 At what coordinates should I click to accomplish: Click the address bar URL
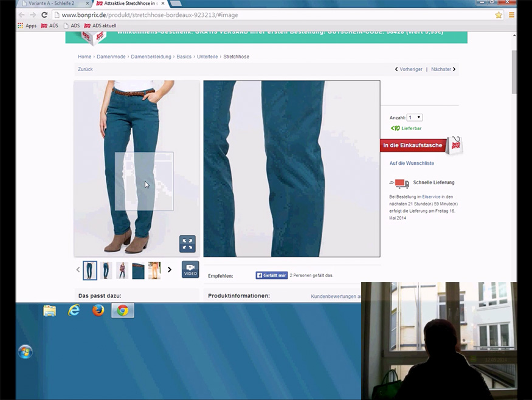(150, 15)
